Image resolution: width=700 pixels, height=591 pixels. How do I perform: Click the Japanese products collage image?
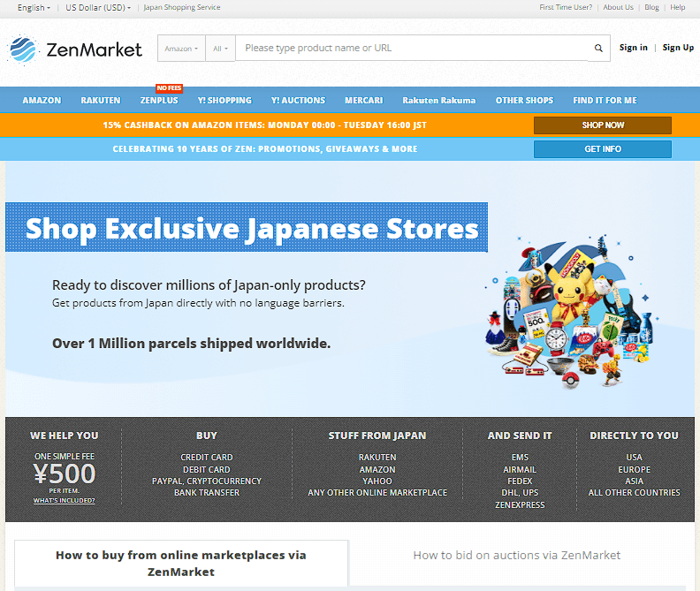tap(571, 312)
